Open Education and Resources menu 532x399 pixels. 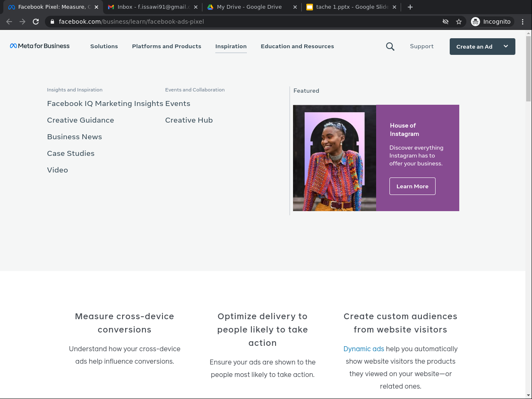[297, 47]
